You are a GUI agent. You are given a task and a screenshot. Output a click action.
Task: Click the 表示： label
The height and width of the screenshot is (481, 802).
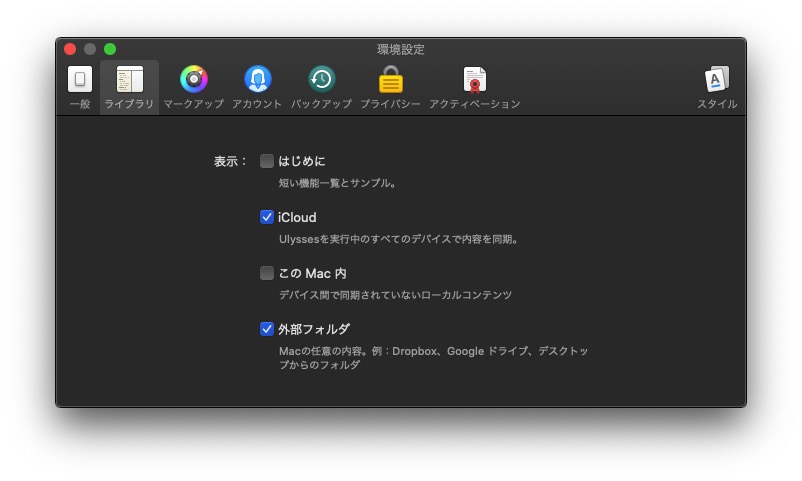point(230,162)
